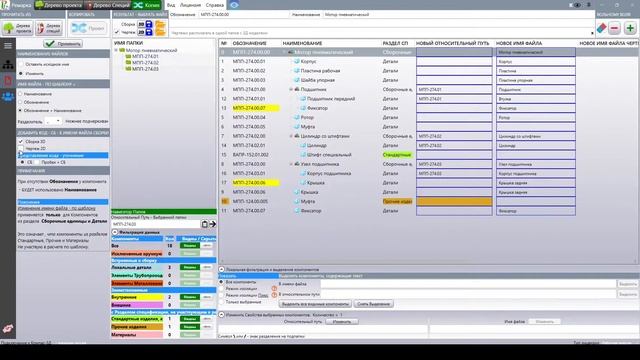640x360 pixels.
Task: Open dropdown arrow at right of description field
Action: 592,33
